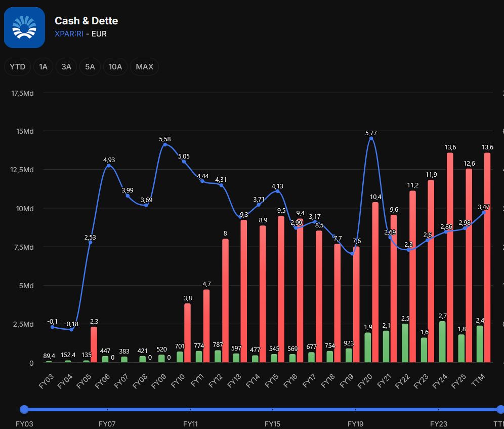Select the 1A time range

pyautogui.click(x=43, y=67)
